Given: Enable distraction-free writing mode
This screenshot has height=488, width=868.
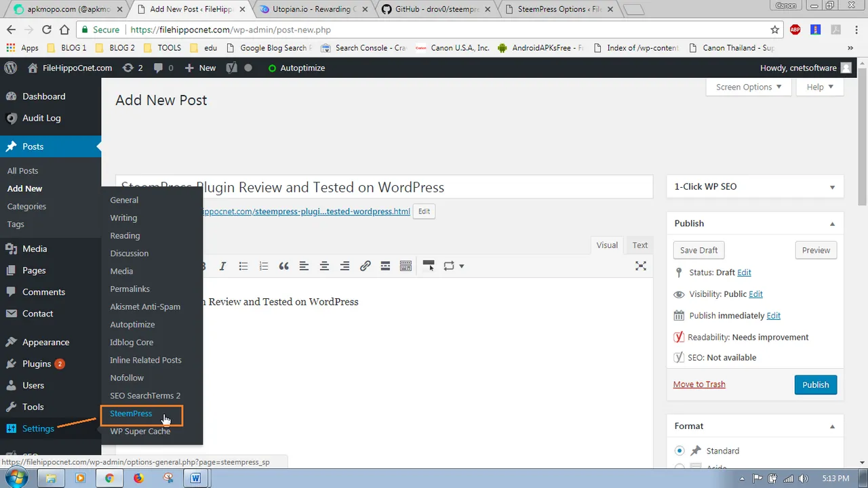Looking at the screenshot, I should (640, 266).
